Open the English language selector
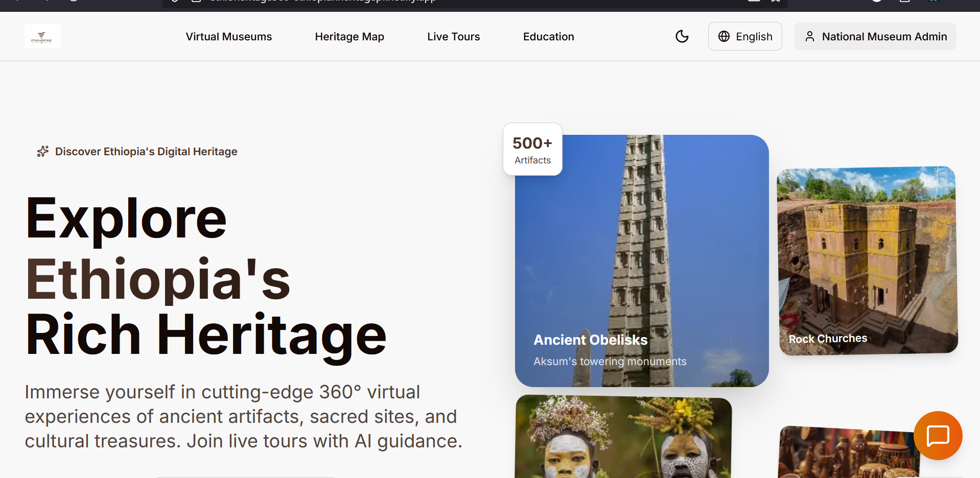980x478 pixels. pyautogui.click(x=745, y=36)
